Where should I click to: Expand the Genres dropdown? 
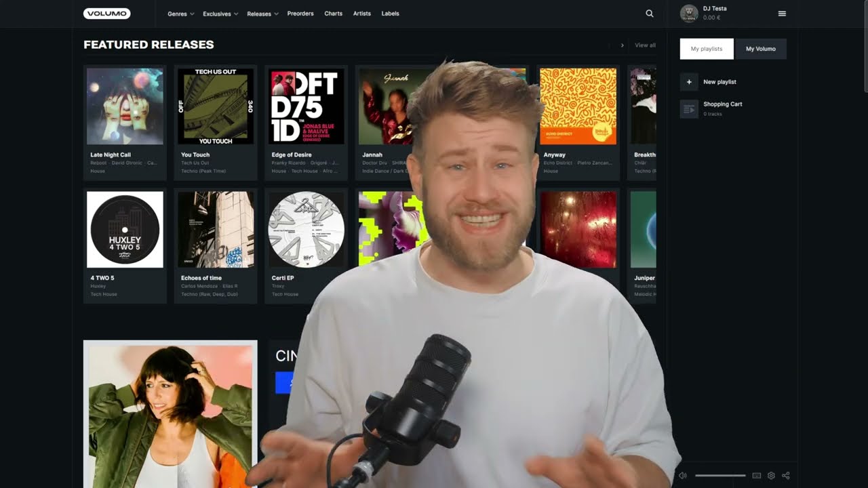[x=180, y=14]
